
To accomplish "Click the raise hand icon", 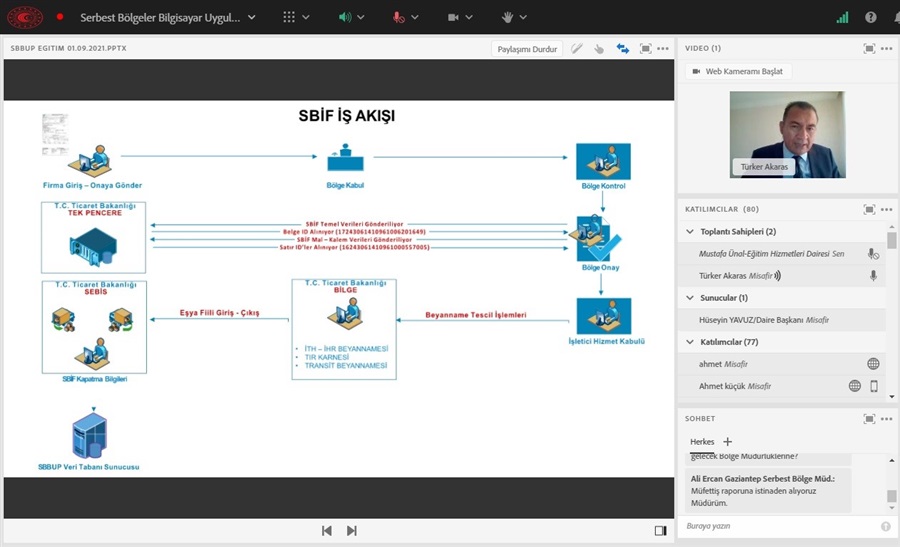I will [507, 17].
